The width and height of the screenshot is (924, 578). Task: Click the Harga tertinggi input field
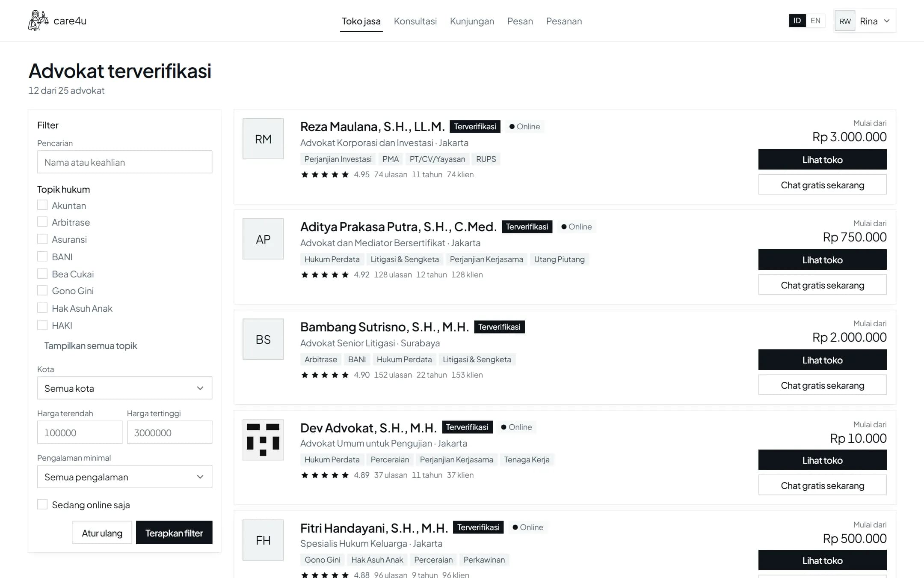click(169, 432)
